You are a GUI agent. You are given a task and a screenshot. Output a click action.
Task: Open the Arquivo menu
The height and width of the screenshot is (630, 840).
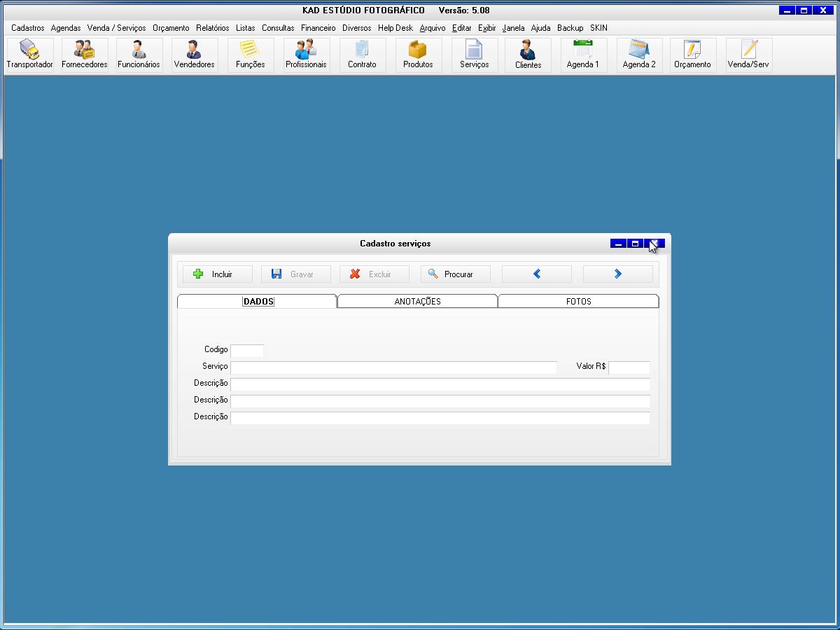tap(433, 28)
